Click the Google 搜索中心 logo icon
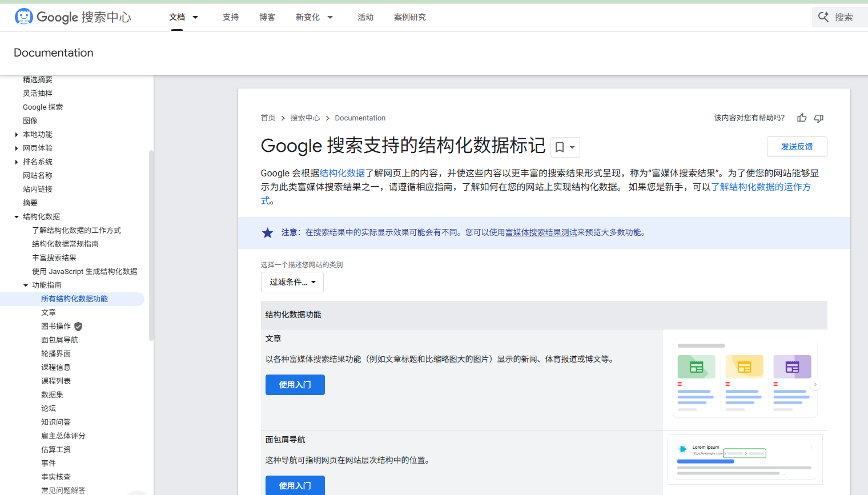The image size is (868, 495). pyautogui.click(x=23, y=17)
